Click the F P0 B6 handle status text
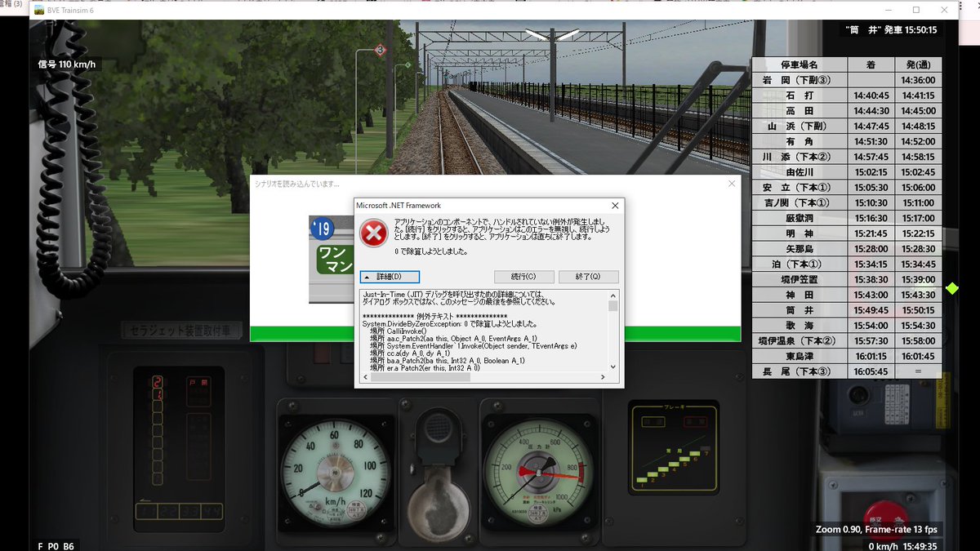This screenshot has width=980, height=551. point(56,546)
